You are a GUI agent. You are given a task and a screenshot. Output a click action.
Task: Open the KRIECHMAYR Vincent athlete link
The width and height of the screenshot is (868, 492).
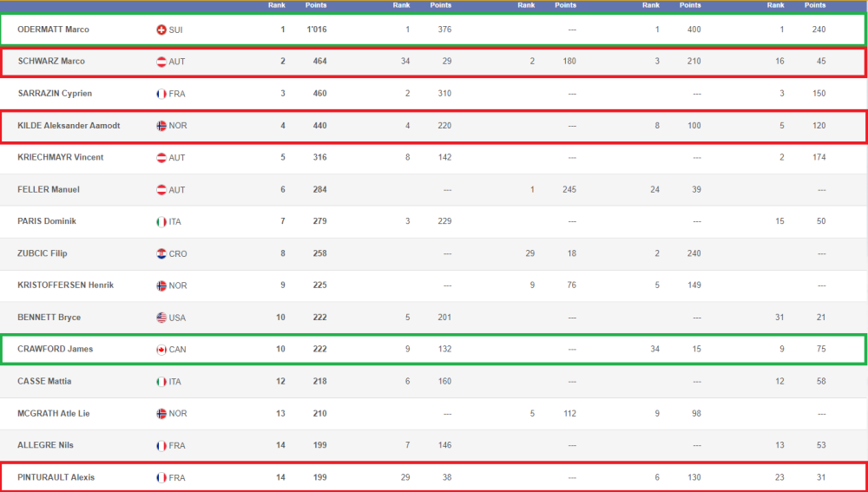[x=60, y=158]
